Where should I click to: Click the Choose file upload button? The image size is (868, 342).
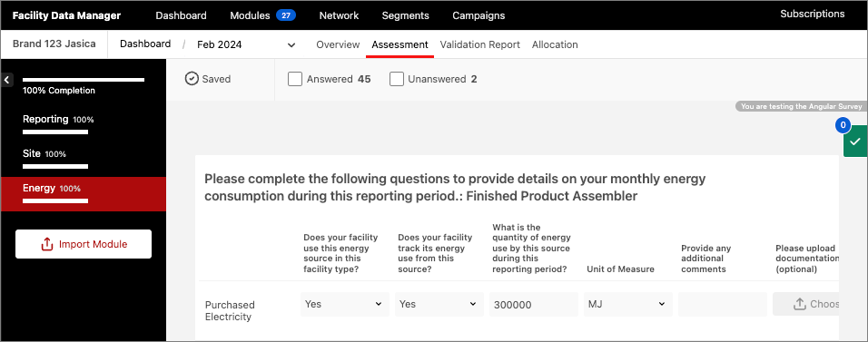coord(806,304)
